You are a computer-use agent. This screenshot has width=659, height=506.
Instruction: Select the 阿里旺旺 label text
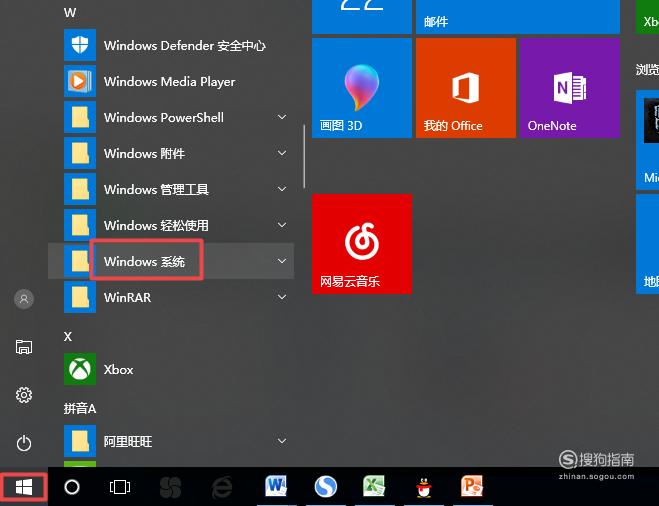(x=128, y=441)
